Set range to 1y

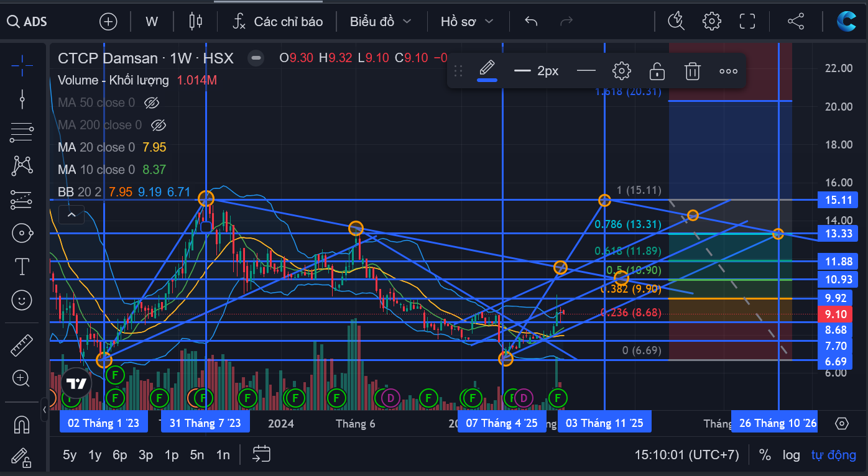tap(95, 455)
